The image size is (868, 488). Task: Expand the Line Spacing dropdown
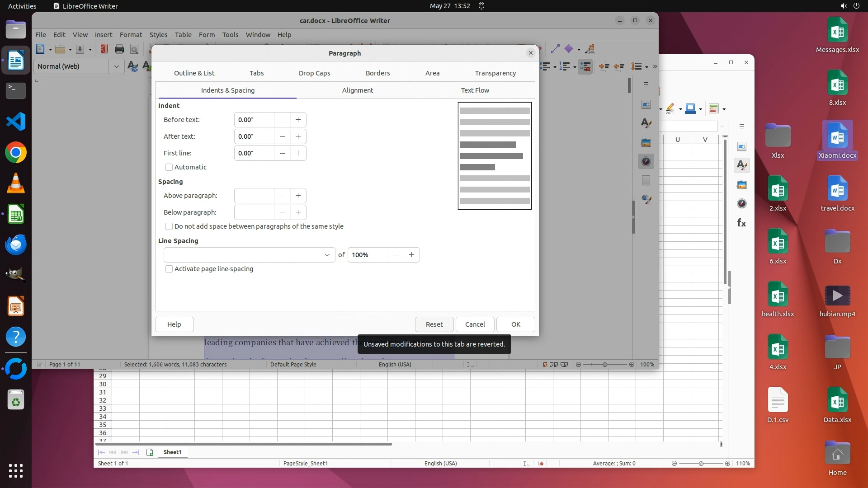tap(327, 255)
